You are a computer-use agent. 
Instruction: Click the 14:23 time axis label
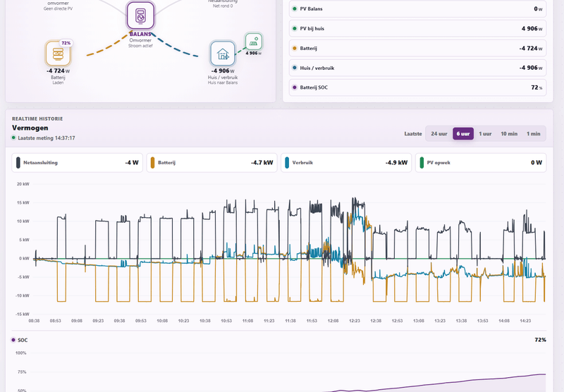525,320
